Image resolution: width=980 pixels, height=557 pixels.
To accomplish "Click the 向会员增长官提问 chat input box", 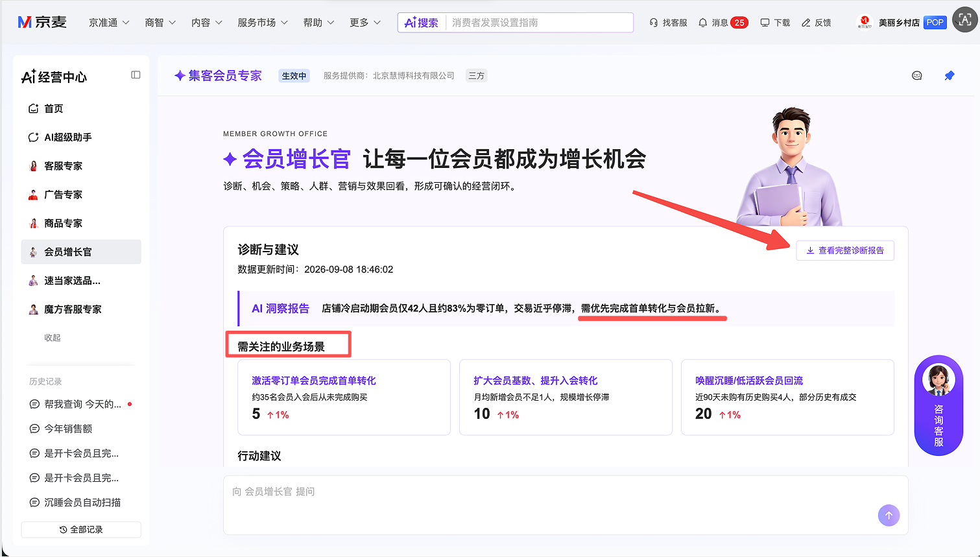I will [x=566, y=505].
